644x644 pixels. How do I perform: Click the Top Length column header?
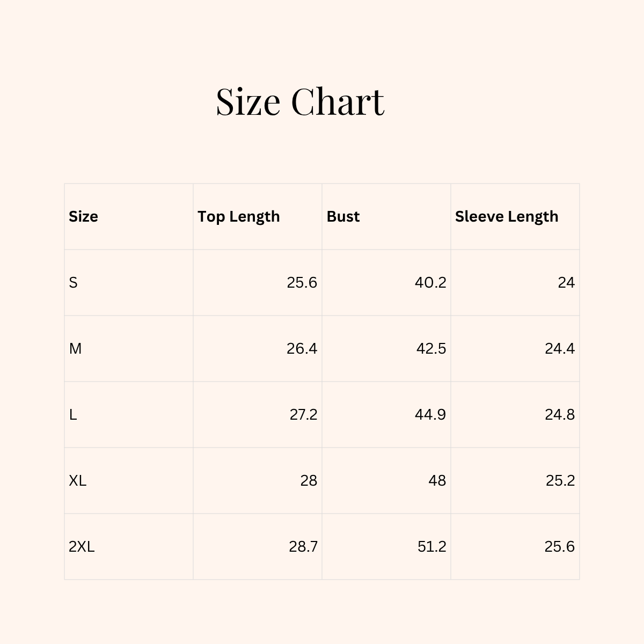[239, 216]
